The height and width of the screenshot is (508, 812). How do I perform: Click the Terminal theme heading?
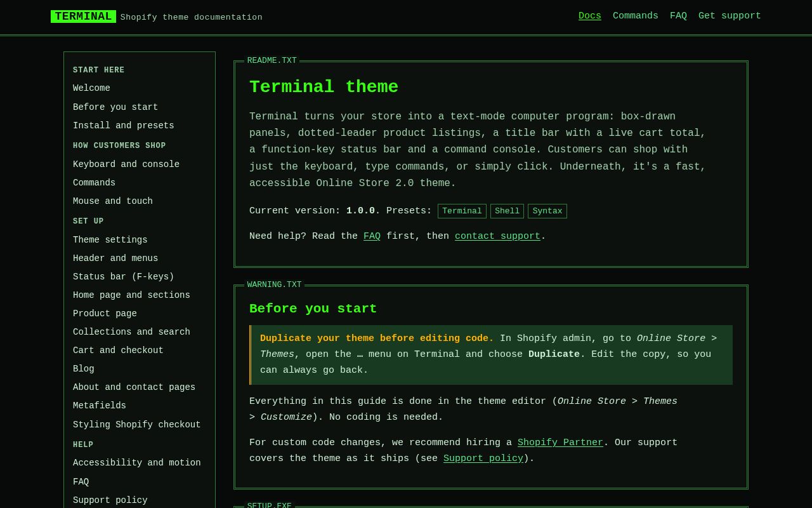click(x=324, y=87)
